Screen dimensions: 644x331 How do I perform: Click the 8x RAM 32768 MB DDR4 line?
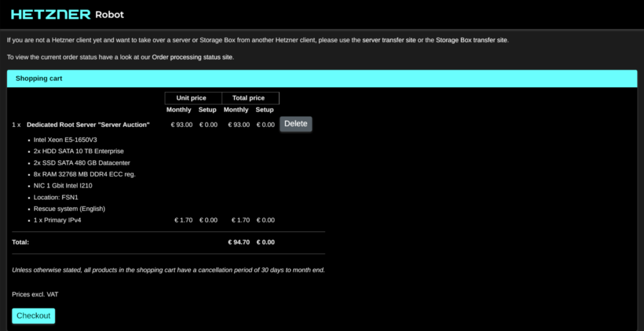coord(85,174)
